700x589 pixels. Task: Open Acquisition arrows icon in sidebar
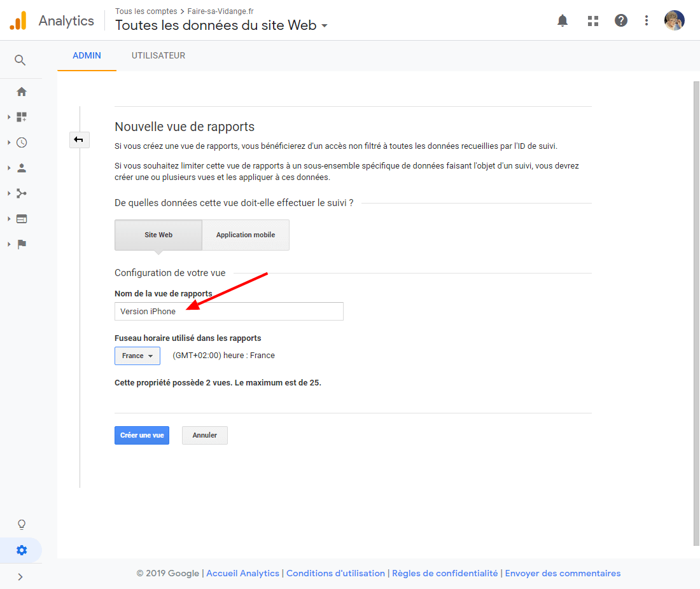(x=22, y=193)
